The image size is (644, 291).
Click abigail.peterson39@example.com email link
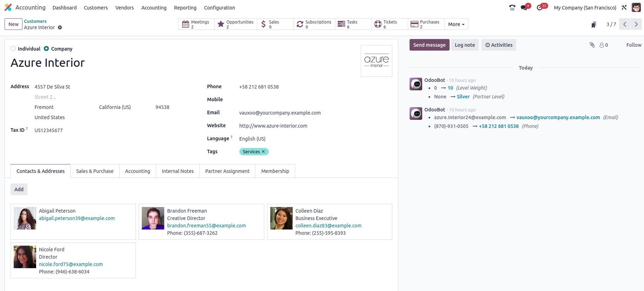77,218
